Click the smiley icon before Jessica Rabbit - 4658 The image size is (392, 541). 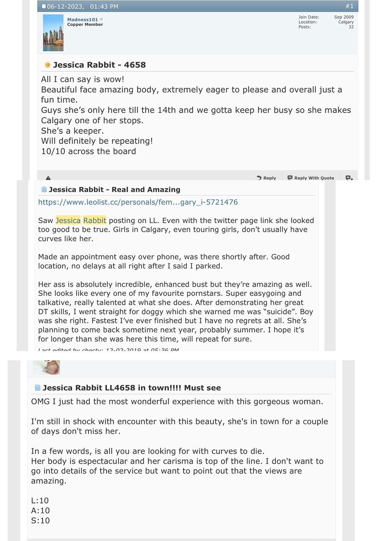(47, 65)
